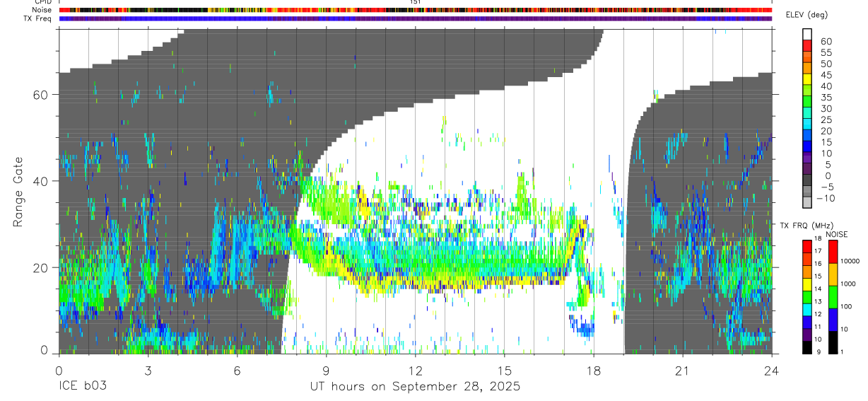Click the '35' label on the ELEV color bar
The image size is (868, 401).
pyautogui.click(x=826, y=97)
